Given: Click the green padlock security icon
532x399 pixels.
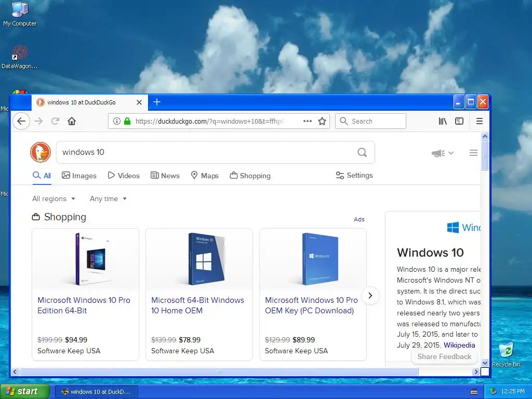Looking at the screenshot, I should [x=127, y=121].
